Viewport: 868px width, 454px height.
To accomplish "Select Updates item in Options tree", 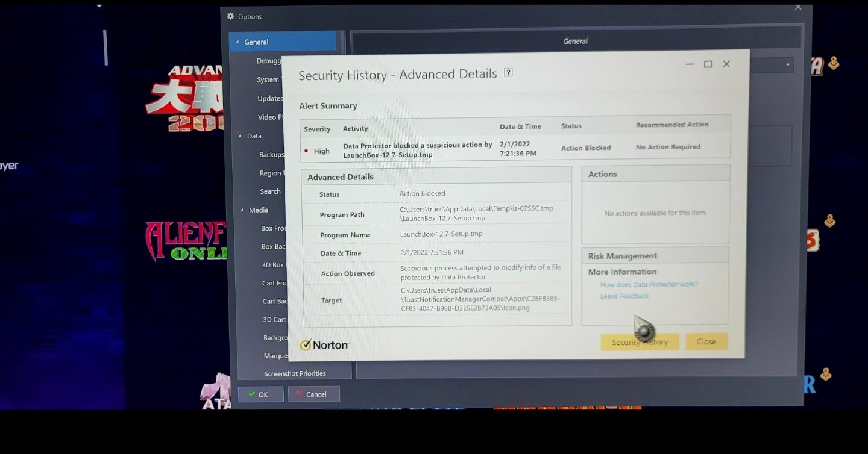I will click(270, 99).
